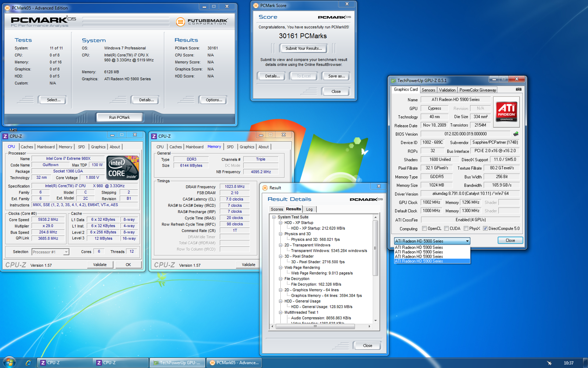Switch to TechPowerUp GPU-Z in the taskbar

(177, 362)
